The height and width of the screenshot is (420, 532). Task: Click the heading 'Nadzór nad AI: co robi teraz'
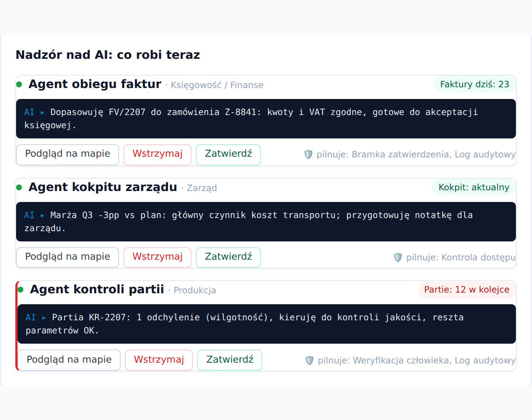pos(108,55)
